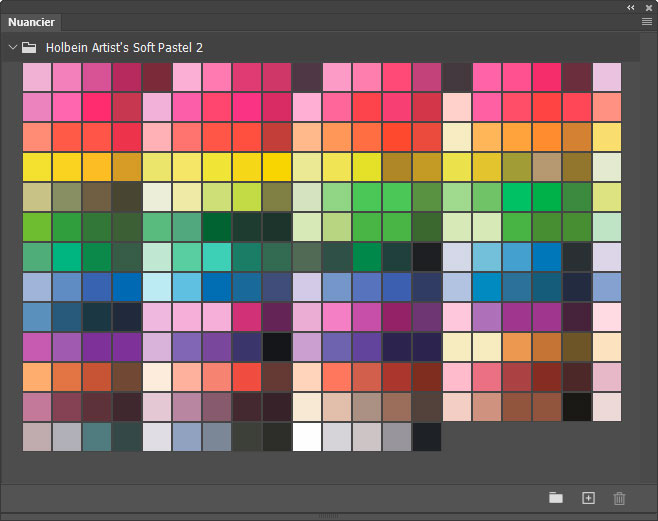Click the create new swatch plus icon
Screen dimensions: 658x521
[588, 498]
